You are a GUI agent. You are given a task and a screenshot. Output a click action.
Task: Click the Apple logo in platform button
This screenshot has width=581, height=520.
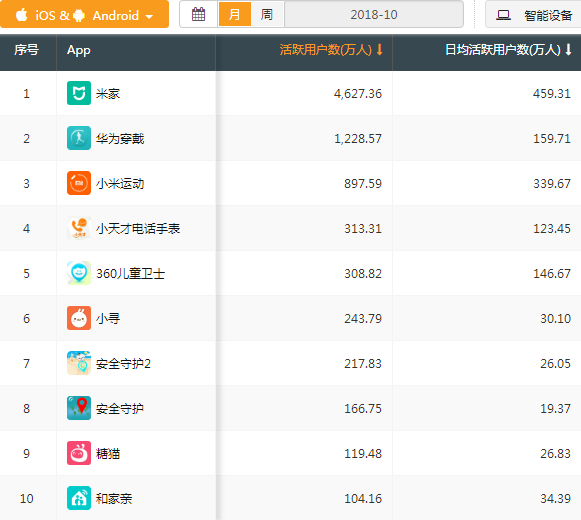[x=21, y=15]
